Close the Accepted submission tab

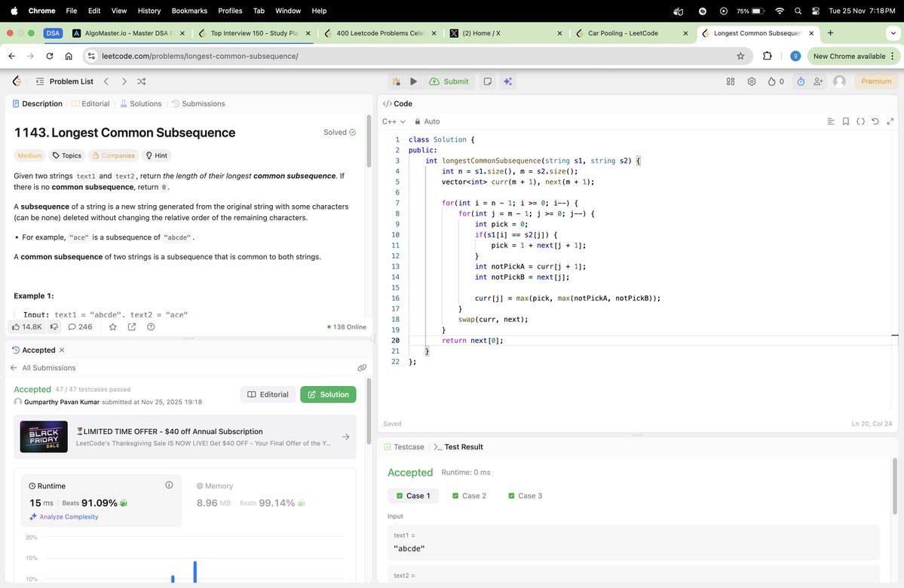tap(62, 350)
